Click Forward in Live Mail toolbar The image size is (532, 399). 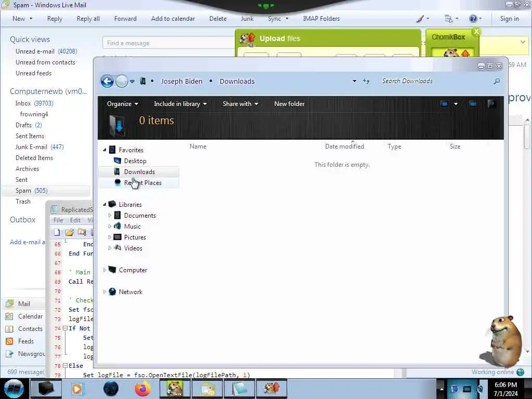(125, 19)
